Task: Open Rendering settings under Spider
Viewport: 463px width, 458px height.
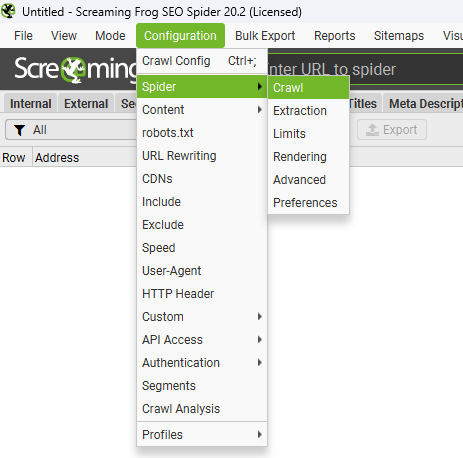Action: point(308,157)
